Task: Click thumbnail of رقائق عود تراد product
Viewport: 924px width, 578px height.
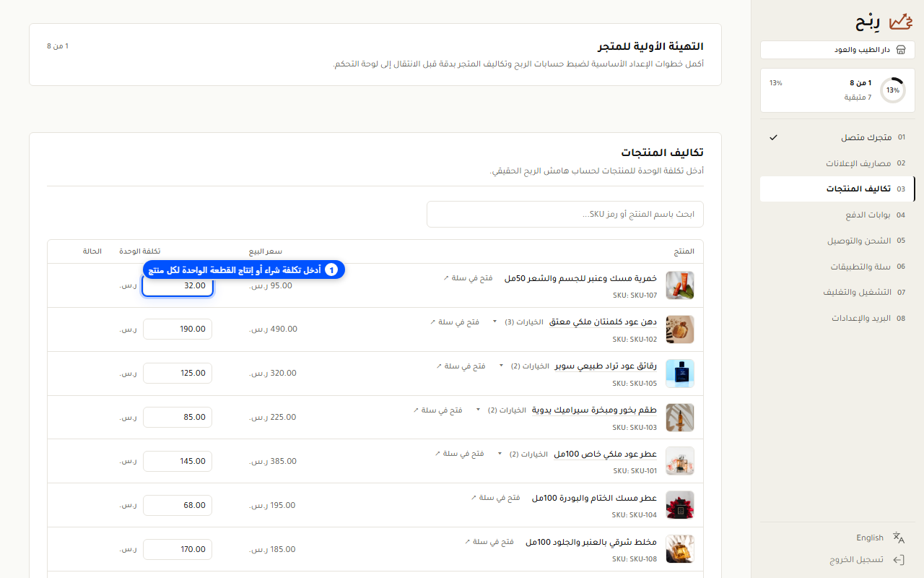Action: click(x=680, y=374)
